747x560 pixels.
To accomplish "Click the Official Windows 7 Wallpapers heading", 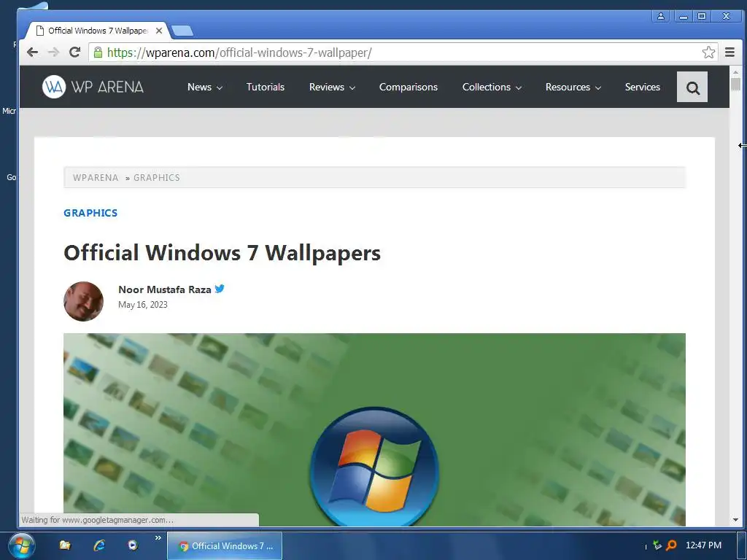I will (x=222, y=252).
